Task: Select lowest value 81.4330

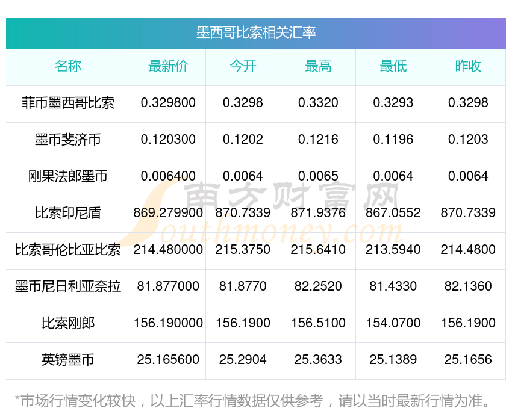Action: pyautogui.click(x=393, y=286)
